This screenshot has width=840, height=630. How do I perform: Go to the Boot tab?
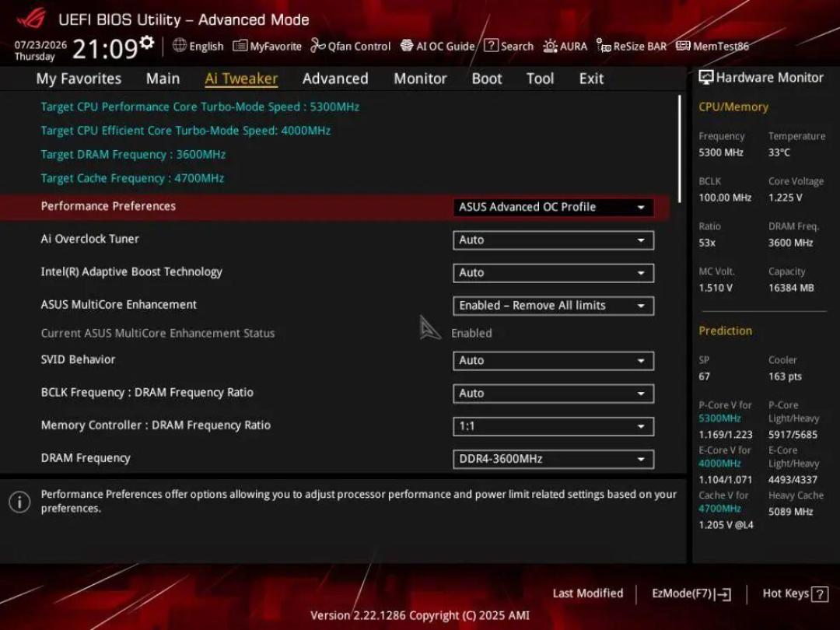[487, 79]
